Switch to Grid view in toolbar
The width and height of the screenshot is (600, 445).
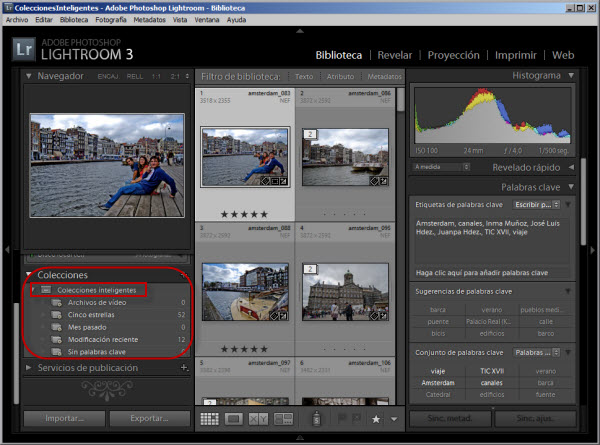coord(209,419)
